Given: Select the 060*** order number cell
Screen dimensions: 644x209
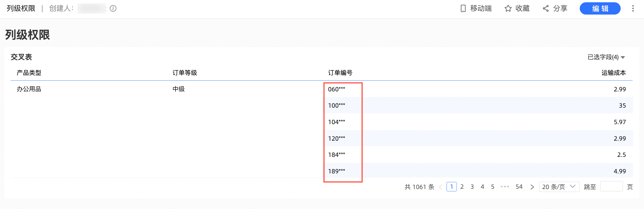Looking at the screenshot, I should pyautogui.click(x=337, y=89).
